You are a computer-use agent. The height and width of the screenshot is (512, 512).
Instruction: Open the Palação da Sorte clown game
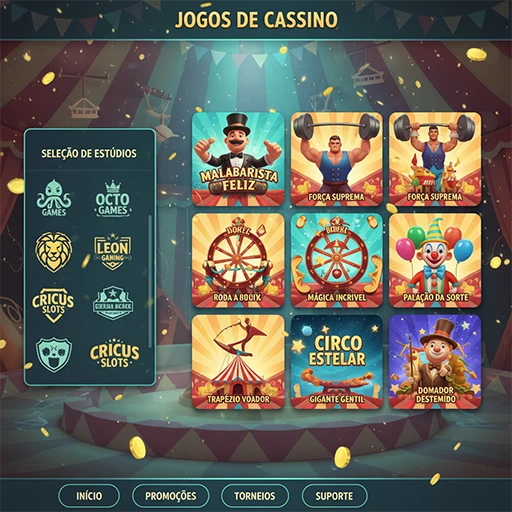(435, 261)
